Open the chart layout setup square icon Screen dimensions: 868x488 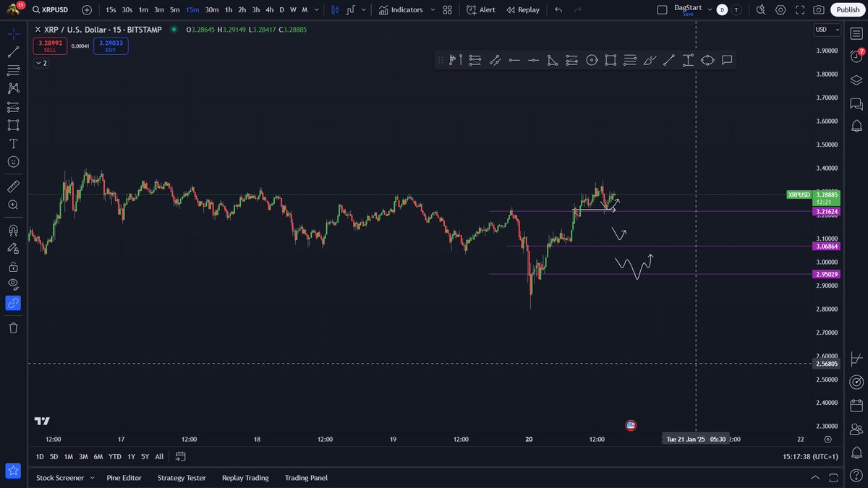[x=662, y=10]
